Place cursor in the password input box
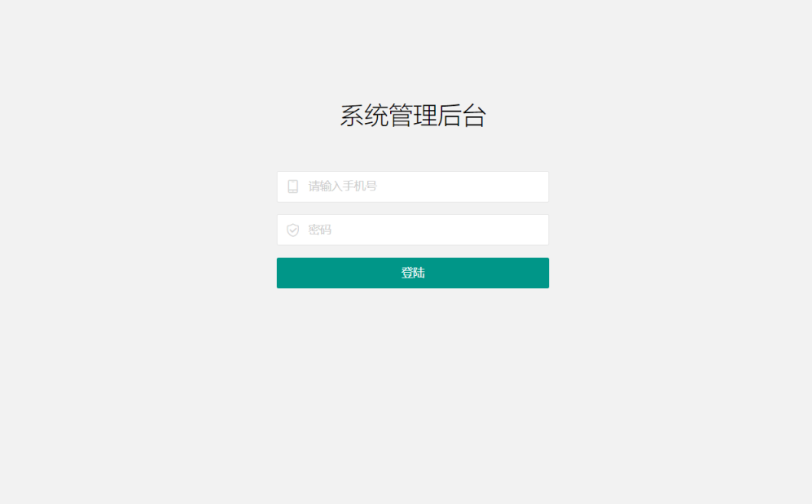This screenshot has height=504, width=812. tap(413, 230)
